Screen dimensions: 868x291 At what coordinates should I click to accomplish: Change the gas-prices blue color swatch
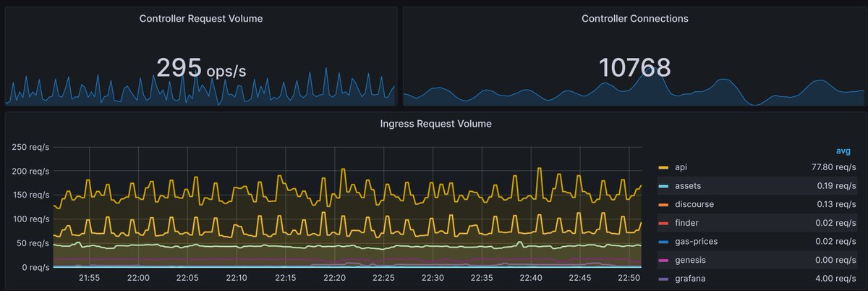663,242
